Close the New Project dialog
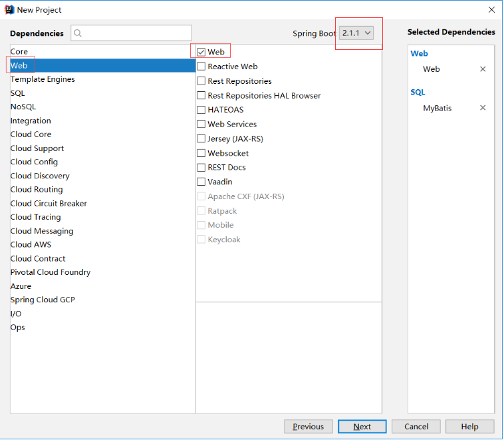The image size is (504, 440). (x=491, y=10)
